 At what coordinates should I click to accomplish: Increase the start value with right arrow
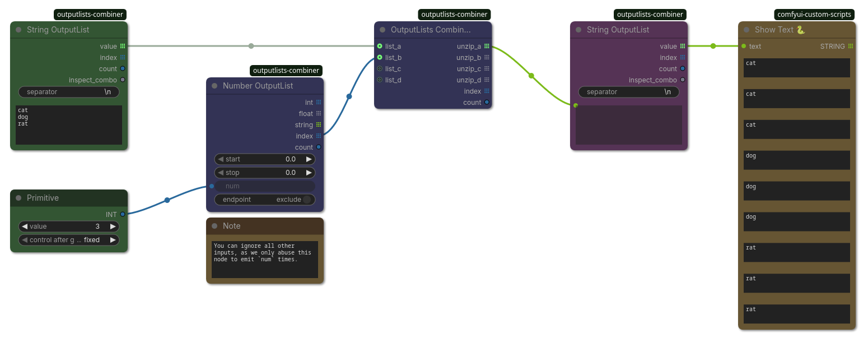(x=309, y=159)
